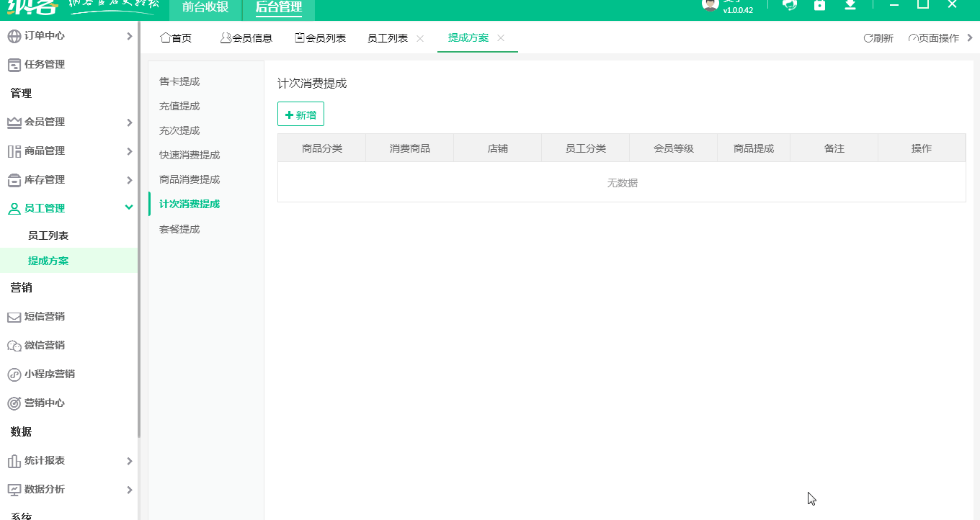This screenshot has width=980, height=520.
Task: Click the user avatar in the title bar
Action: [710, 6]
